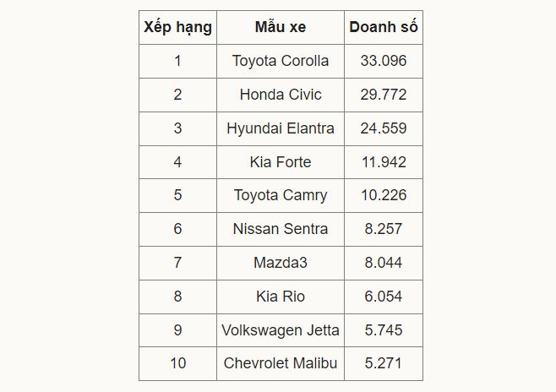Select the Nissan Sentra cell
The height and width of the screenshot is (392, 556).
(x=281, y=229)
